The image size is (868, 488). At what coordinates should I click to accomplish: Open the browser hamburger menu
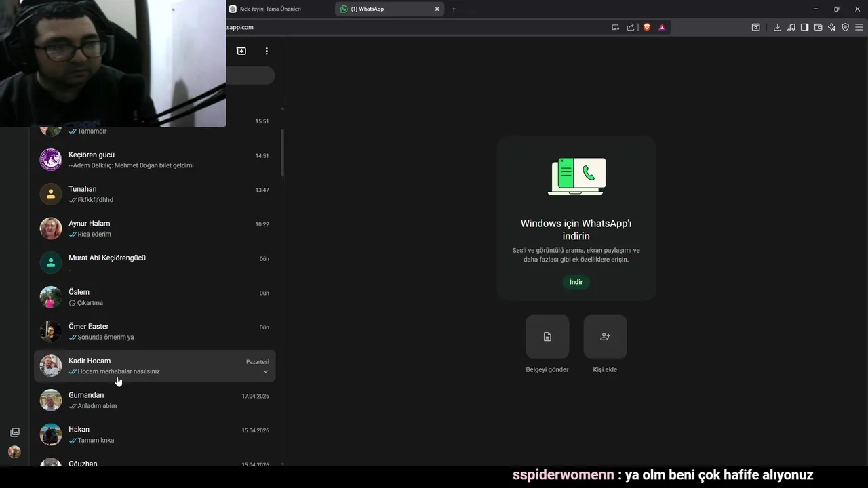pos(859,27)
